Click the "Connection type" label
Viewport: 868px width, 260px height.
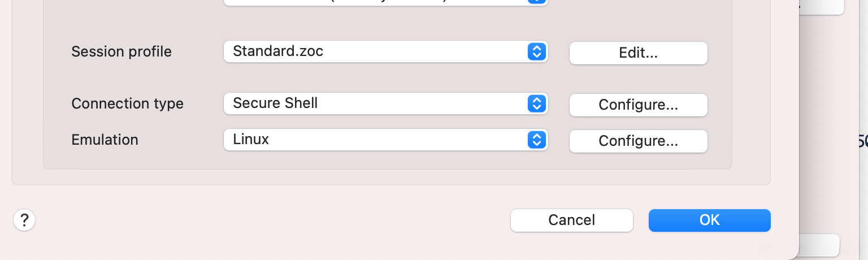[x=127, y=104]
